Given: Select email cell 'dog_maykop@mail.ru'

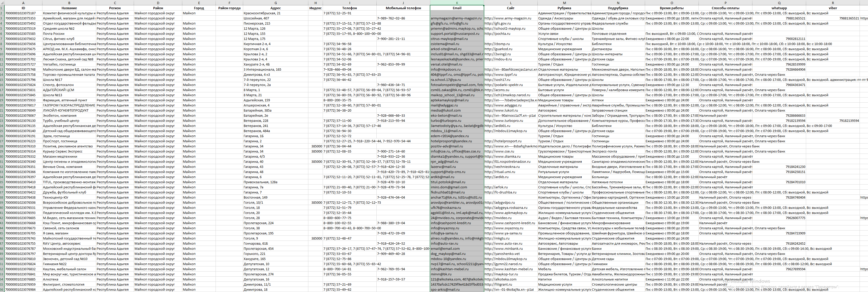Looking at the screenshot, I should pyautogui.click(x=457, y=254).
